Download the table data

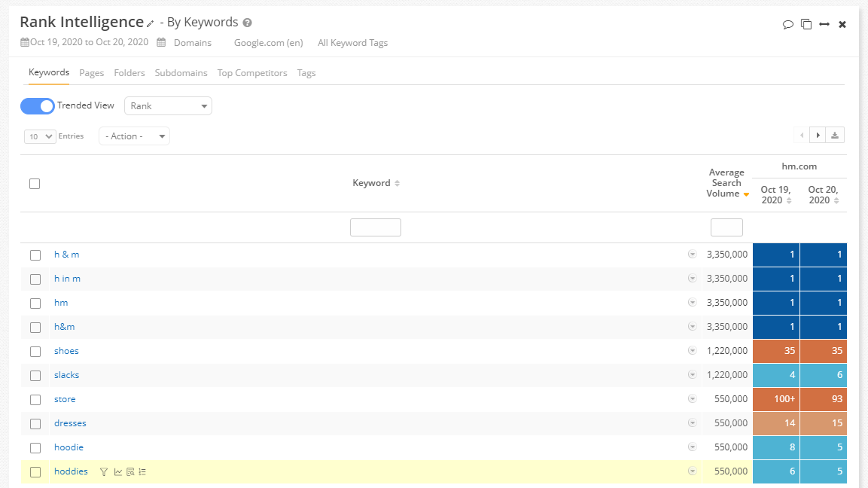[x=835, y=135]
